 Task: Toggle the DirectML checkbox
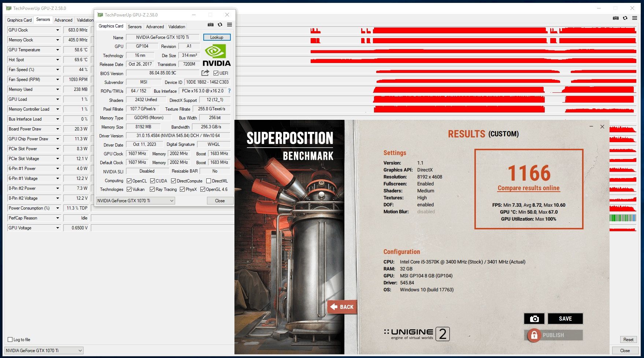[208, 181]
